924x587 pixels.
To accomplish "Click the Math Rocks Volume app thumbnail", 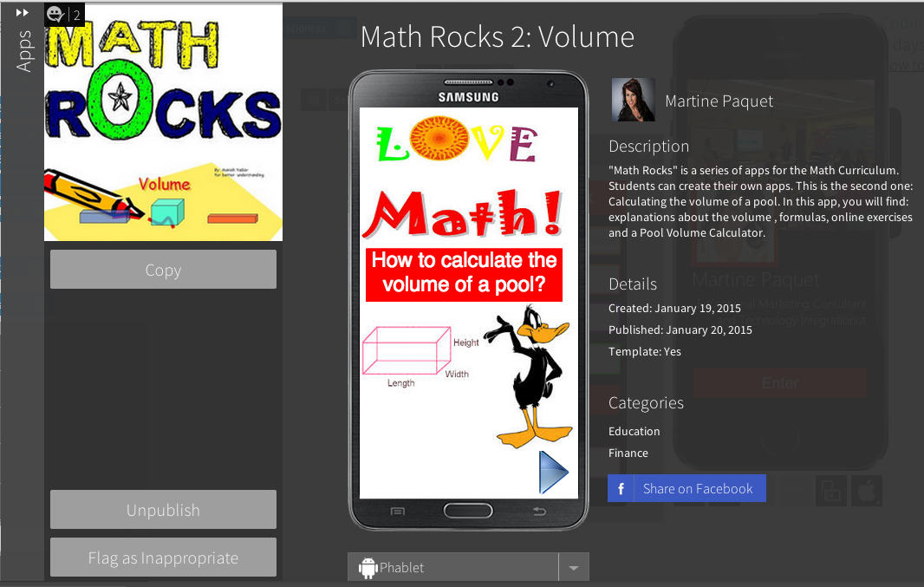I will 163,122.
